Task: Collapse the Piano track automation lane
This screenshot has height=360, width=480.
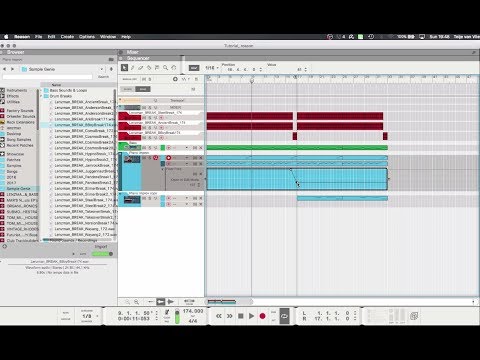Action: click(x=163, y=169)
